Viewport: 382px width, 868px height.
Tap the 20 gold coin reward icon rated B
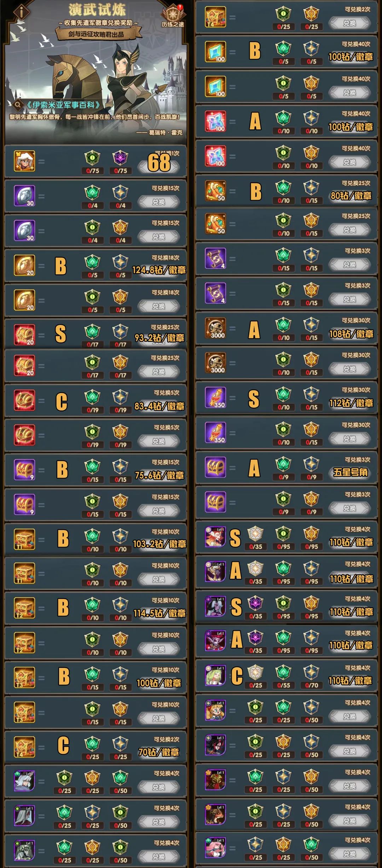pos(24,265)
